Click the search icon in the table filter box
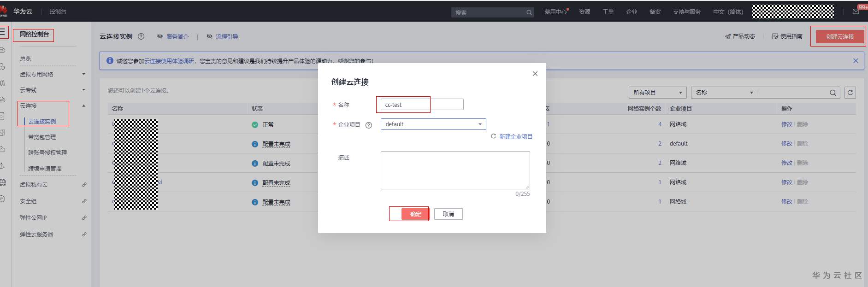This screenshot has height=287, width=868. click(x=833, y=93)
